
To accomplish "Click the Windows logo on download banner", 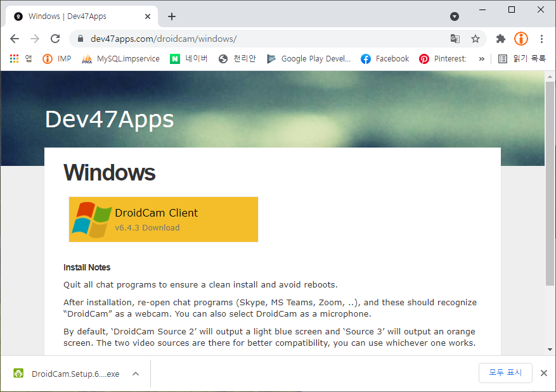I will pos(91,220).
